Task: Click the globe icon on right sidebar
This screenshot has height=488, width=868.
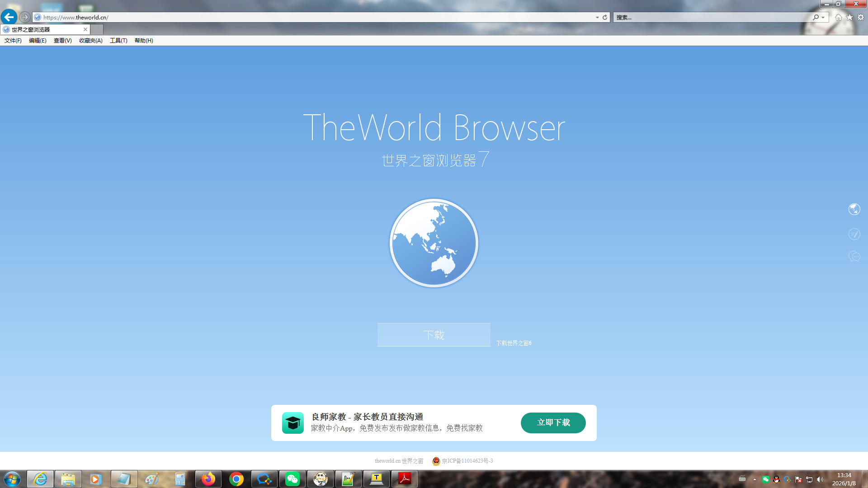Action: [x=854, y=209]
